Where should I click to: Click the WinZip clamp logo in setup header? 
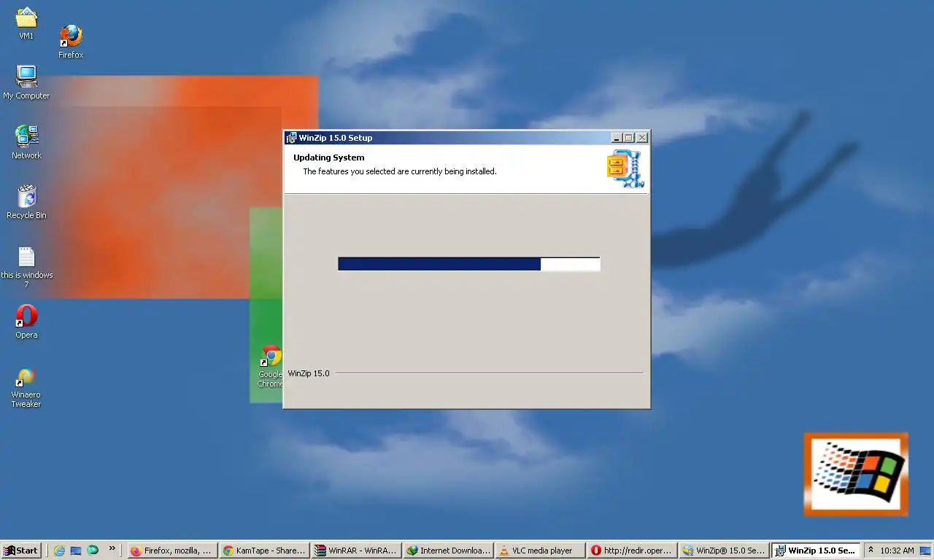pos(625,169)
